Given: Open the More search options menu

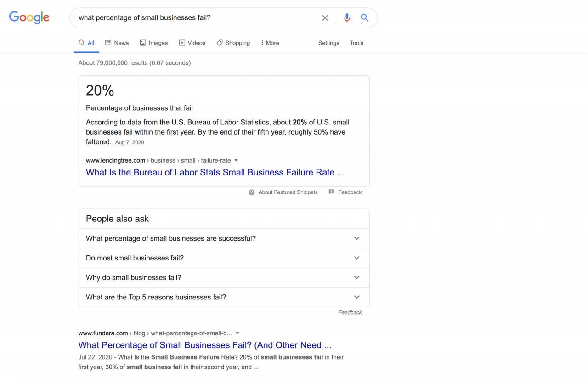Looking at the screenshot, I should click(270, 43).
